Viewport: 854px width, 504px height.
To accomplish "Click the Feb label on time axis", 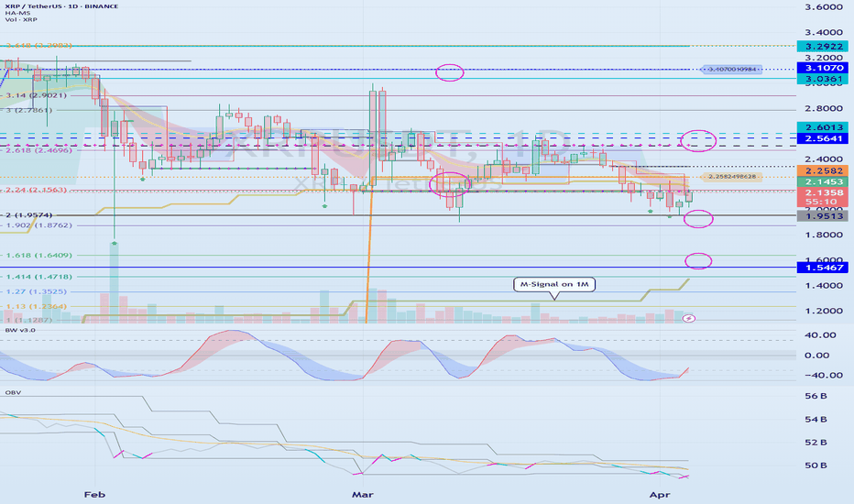I will point(94,494).
